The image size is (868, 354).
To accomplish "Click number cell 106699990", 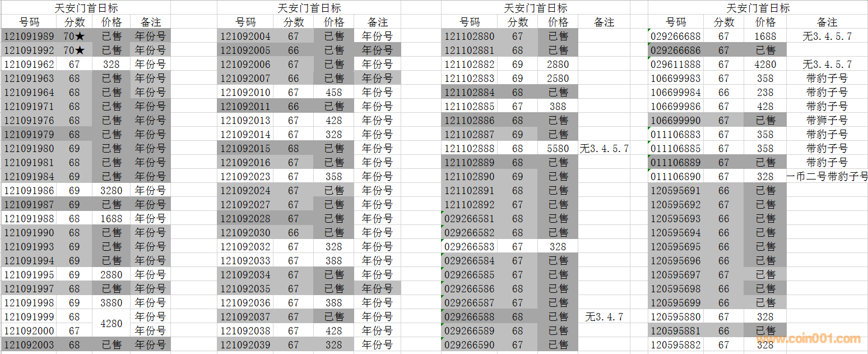I will coord(675,121).
